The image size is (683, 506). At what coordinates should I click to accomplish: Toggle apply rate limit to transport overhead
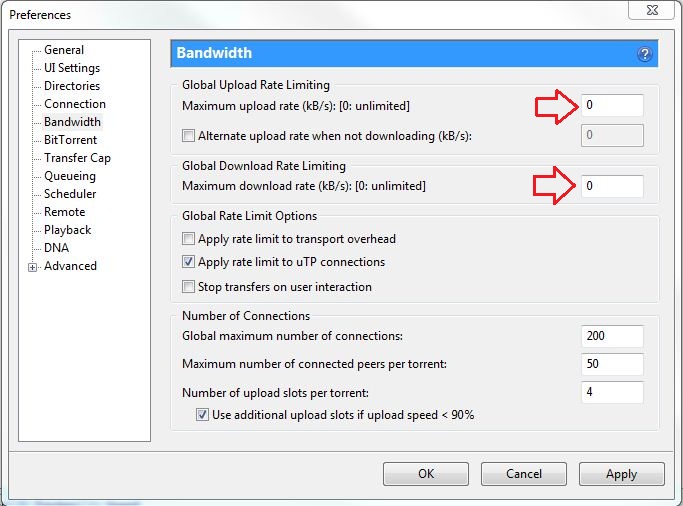pos(188,239)
